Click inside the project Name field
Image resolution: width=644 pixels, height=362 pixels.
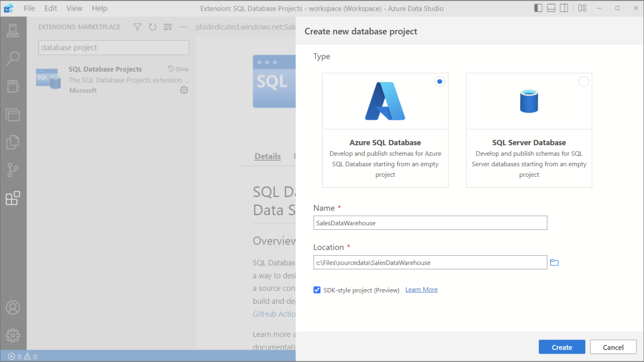coord(430,223)
